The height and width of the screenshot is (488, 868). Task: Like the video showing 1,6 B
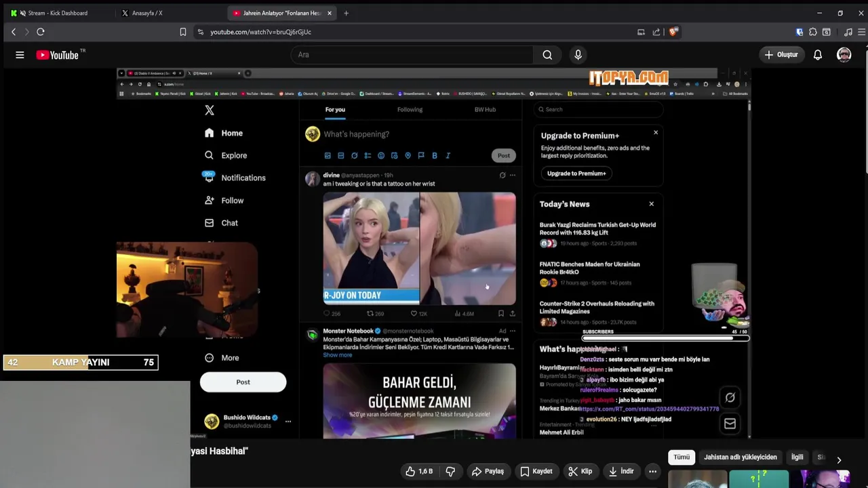point(418,471)
